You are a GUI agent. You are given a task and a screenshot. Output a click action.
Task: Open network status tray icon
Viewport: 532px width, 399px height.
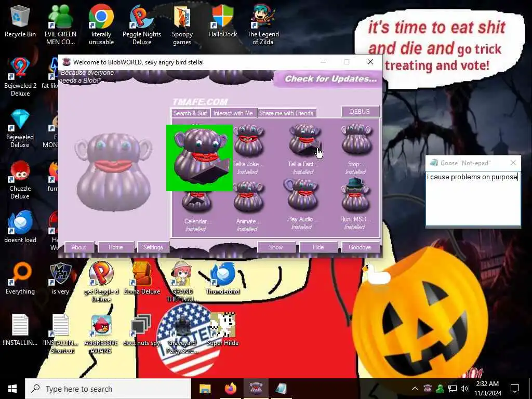[453, 389]
